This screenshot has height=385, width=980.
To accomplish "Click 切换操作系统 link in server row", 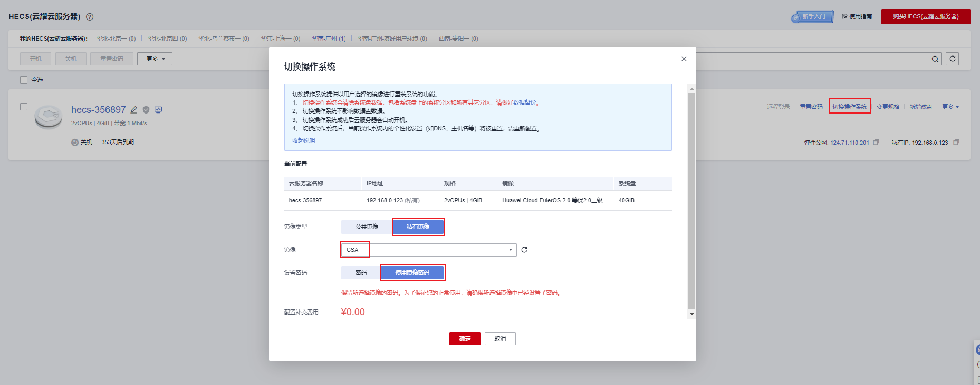I will click(850, 107).
